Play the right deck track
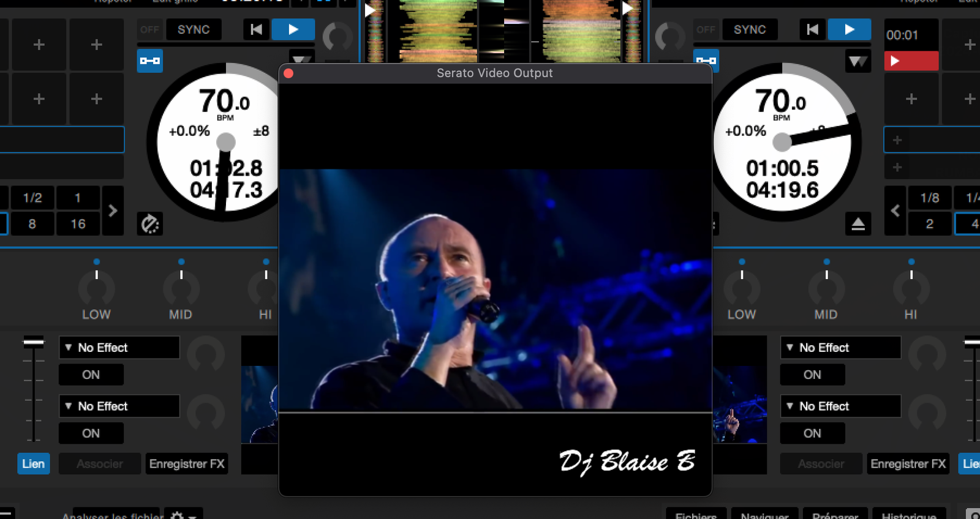This screenshot has height=519, width=980. pos(849,29)
